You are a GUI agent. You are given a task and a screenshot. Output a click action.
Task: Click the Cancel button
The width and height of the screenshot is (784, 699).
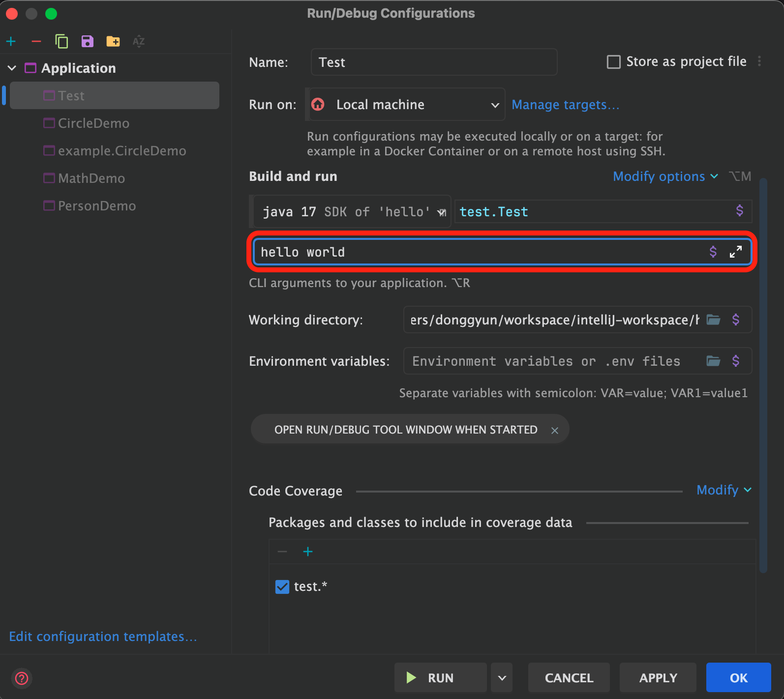[x=569, y=678]
